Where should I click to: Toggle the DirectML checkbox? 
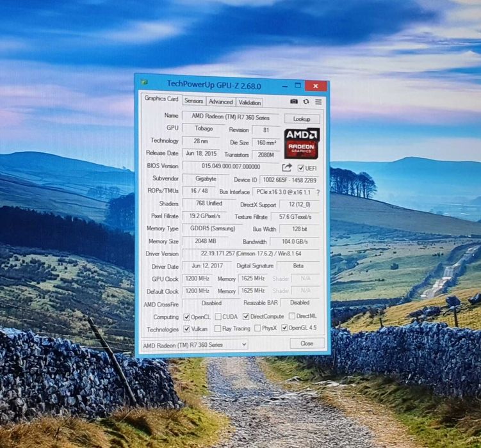[292, 316]
